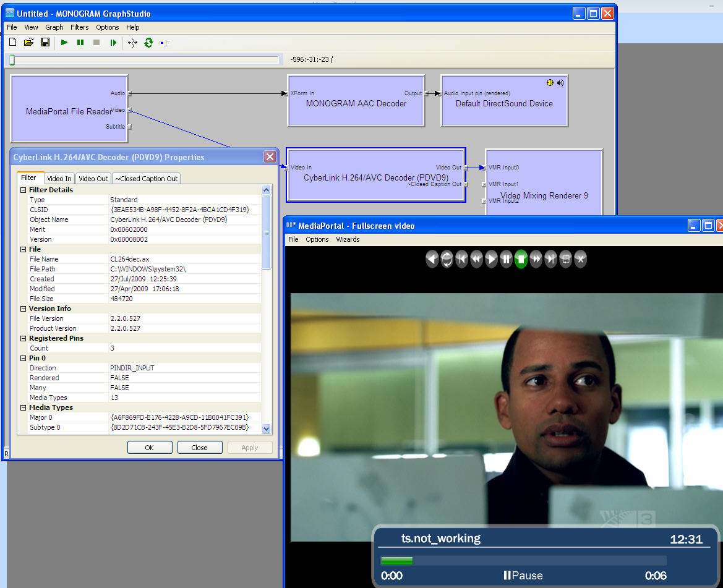This screenshot has height=588, width=723.
Task: Click MediaPortal circular arrows switch button
Action: tap(447, 259)
